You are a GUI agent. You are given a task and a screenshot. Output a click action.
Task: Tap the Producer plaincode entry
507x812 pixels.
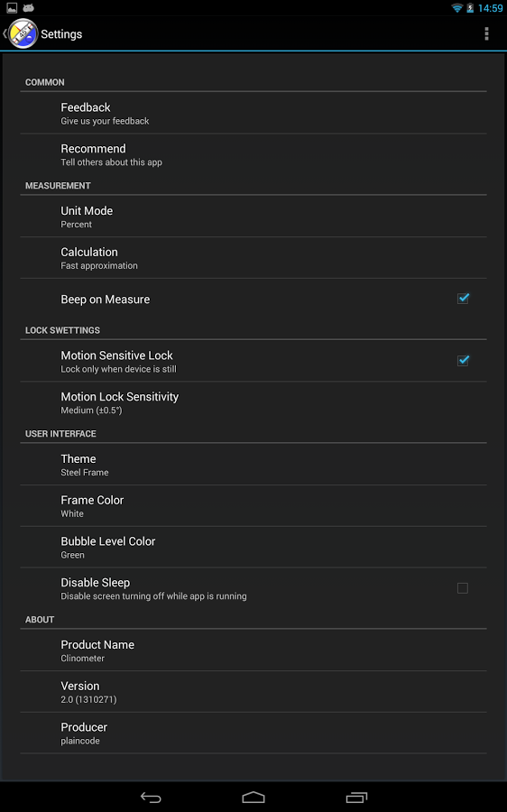click(x=253, y=733)
